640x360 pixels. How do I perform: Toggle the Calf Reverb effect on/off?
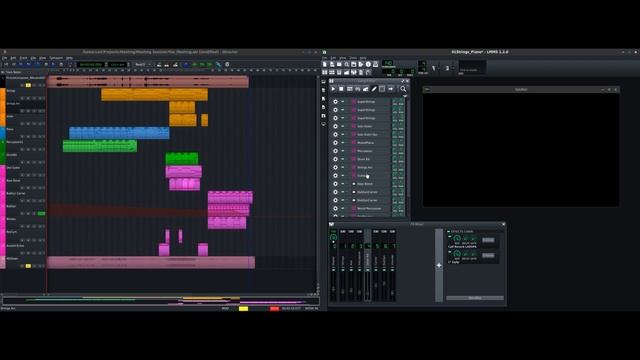(450, 237)
